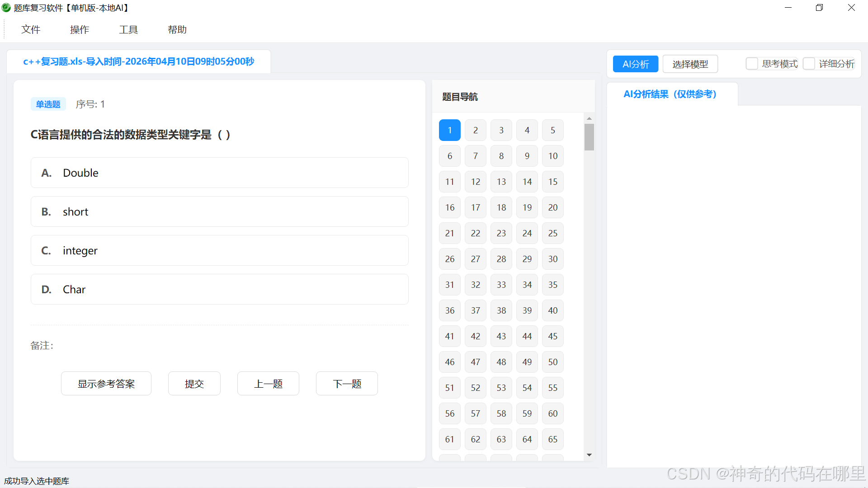868x488 pixels.
Task: Go to next question via 下一题
Action: (x=347, y=384)
